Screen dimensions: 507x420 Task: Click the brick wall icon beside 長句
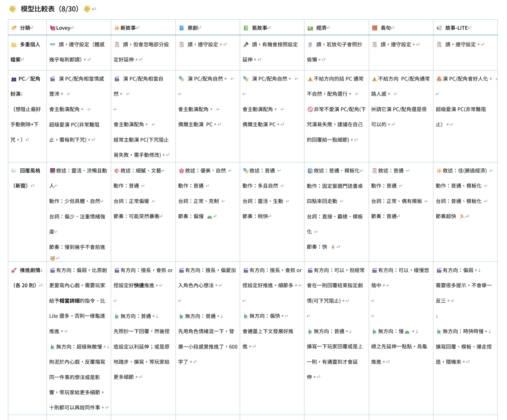(375, 28)
